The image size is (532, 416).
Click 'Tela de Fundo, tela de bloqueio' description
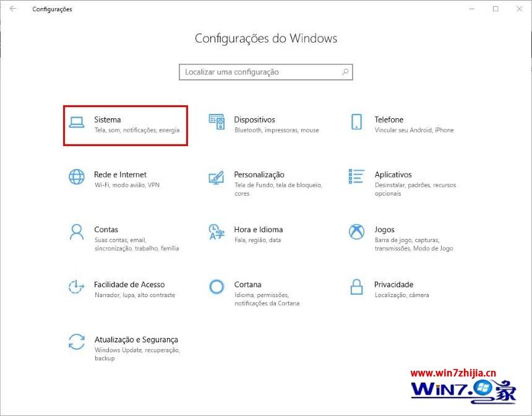point(278,189)
